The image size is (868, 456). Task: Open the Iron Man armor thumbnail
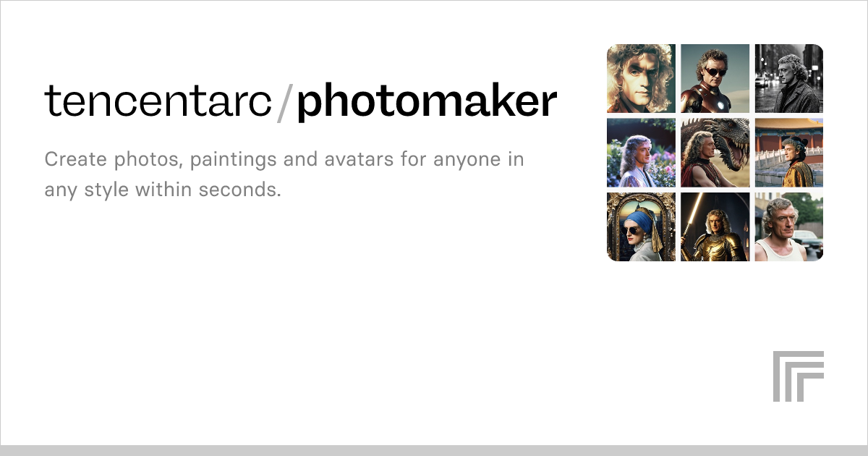715,78
